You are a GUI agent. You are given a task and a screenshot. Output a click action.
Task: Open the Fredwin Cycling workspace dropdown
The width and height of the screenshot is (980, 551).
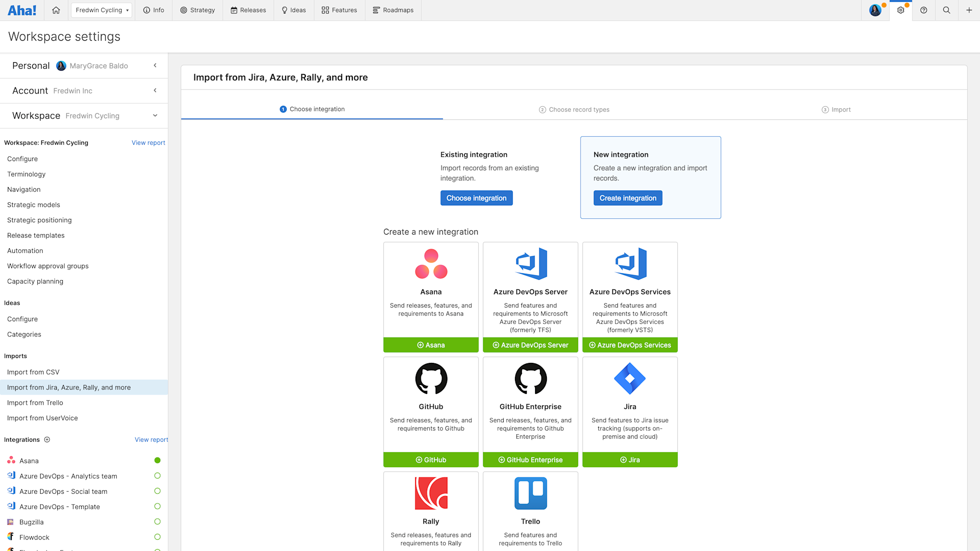[101, 10]
